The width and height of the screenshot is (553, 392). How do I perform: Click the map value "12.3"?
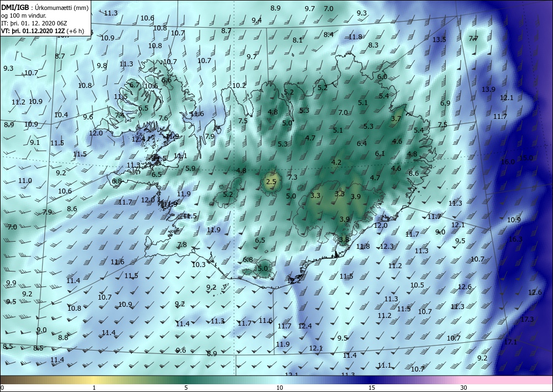point(387,246)
